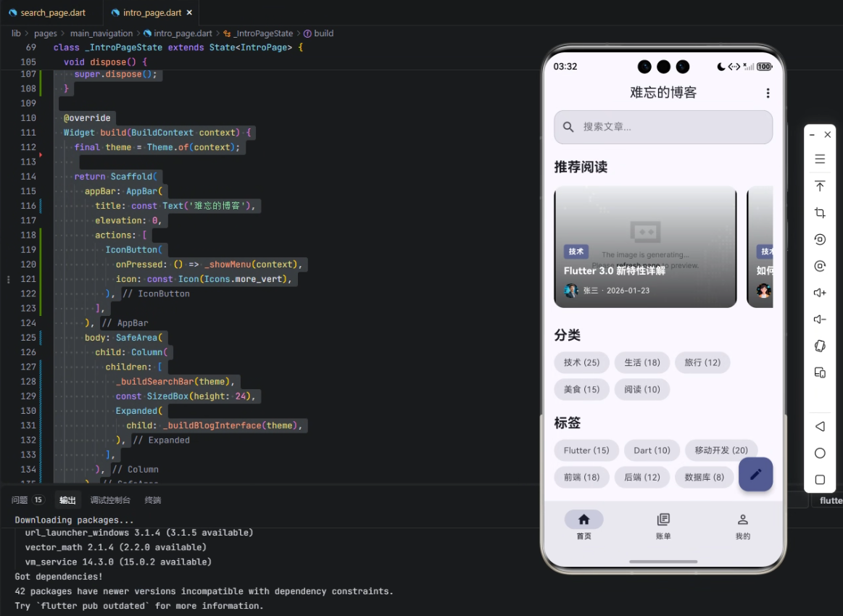Select the 技术 (25) category chip
This screenshot has width=843, height=616.
[581, 362]
